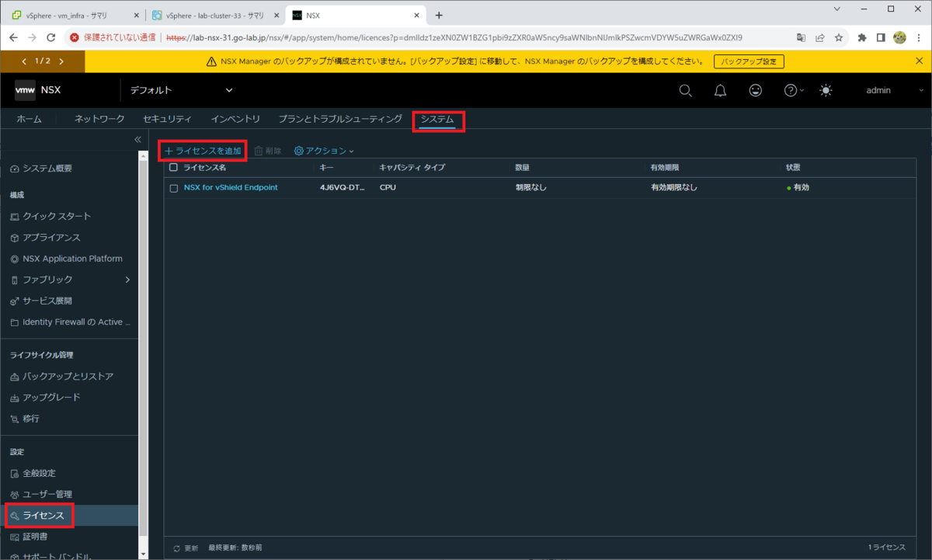
Task: Toggle the browser side panel icon
Action: 881,37
